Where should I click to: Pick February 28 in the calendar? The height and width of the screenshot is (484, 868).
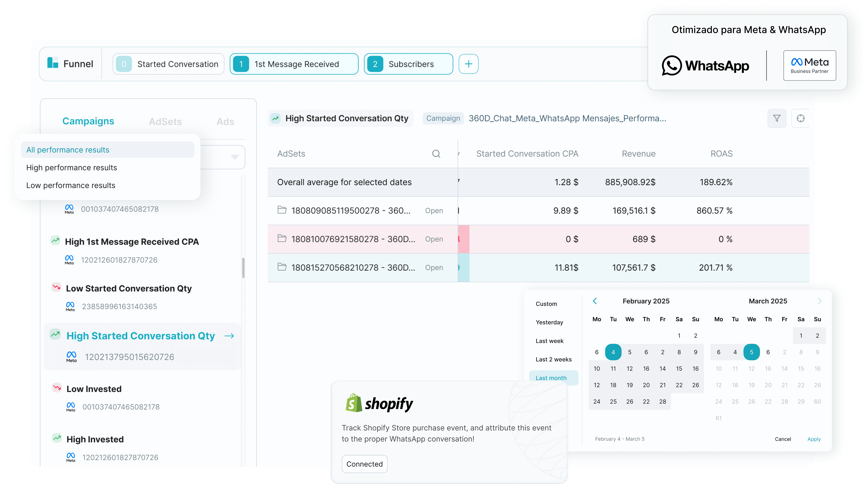coord(663,401)
